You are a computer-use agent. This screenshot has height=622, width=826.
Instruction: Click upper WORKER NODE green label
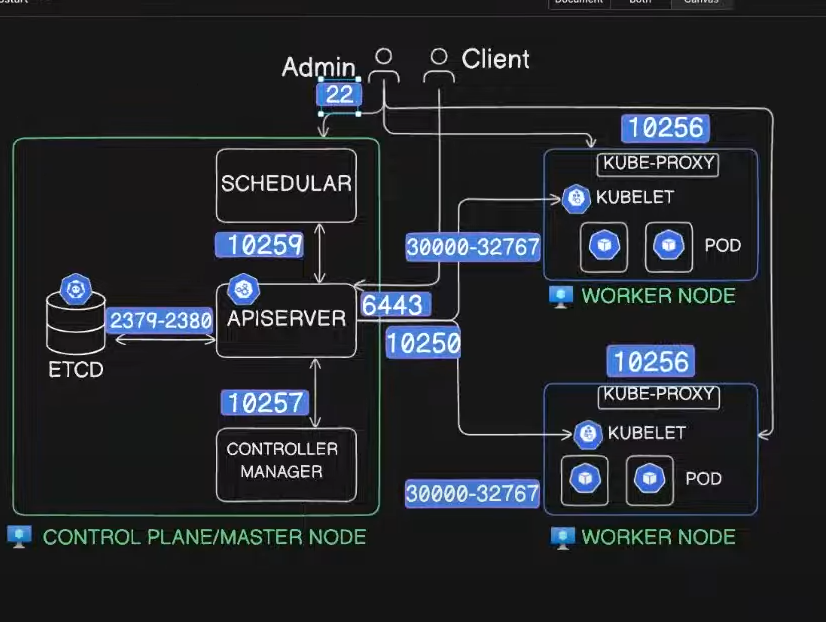point(658,296)
